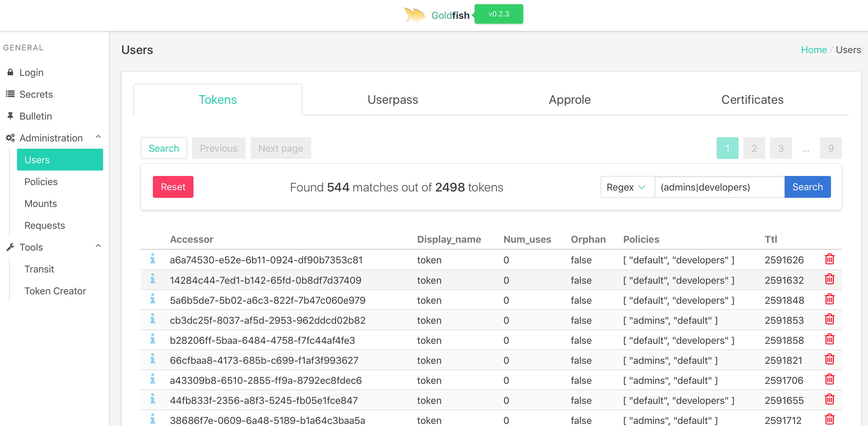Click trash icon for token cb3dc25f
The image size is (868, 426).
click(829, 319)
